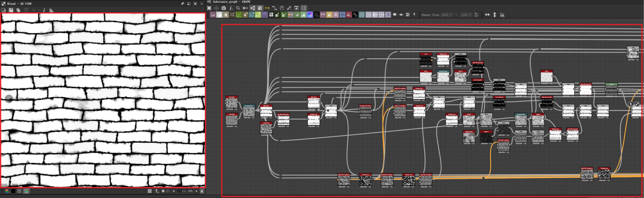Click the camera screenshot icon in graph toolbar
This screenshot has height=198, width=644.
[x=223, y=8]
